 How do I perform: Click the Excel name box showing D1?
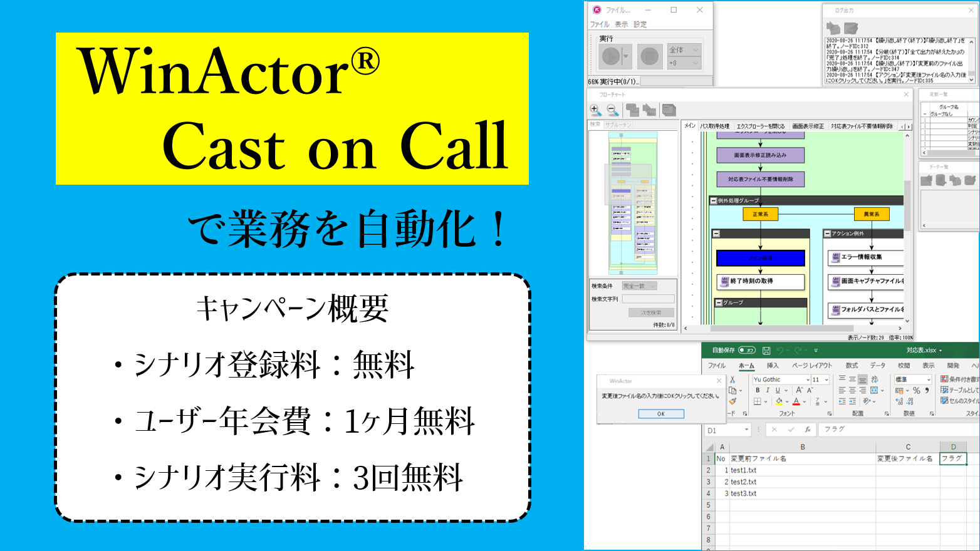tap(727, 430)
